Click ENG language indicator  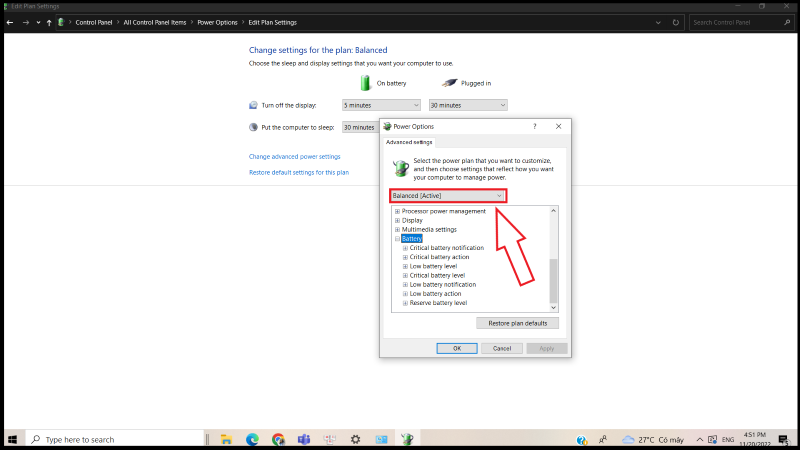point(728,440)
